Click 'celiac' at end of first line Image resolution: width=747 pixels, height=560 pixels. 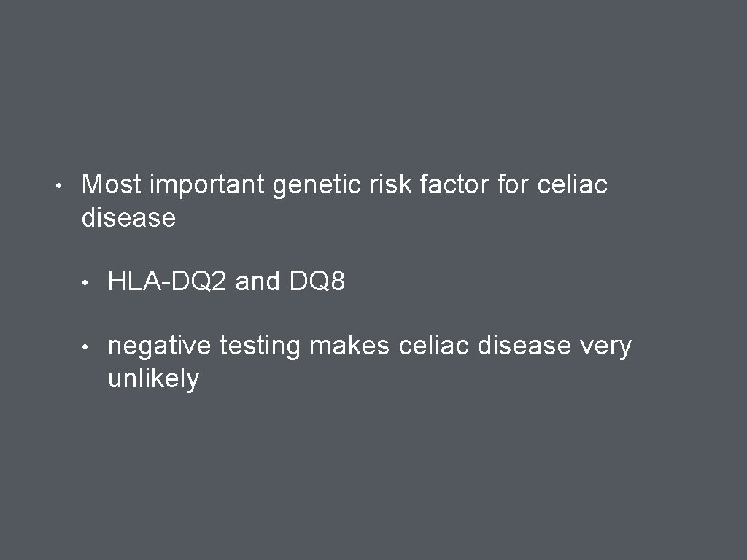tap(573, 184)
